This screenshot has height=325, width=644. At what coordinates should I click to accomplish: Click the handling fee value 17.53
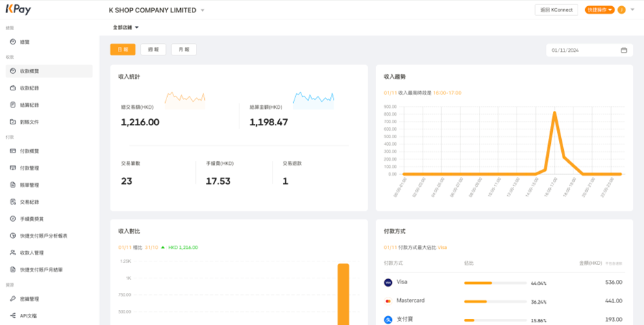pyautogui.click(x=218, y=181)
